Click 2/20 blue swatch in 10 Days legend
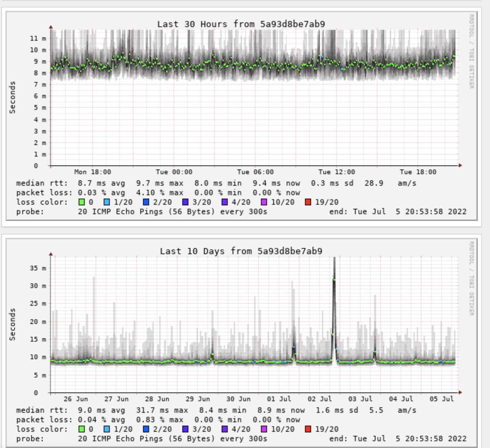Screen dimensions: 490x448 point(146,429)
